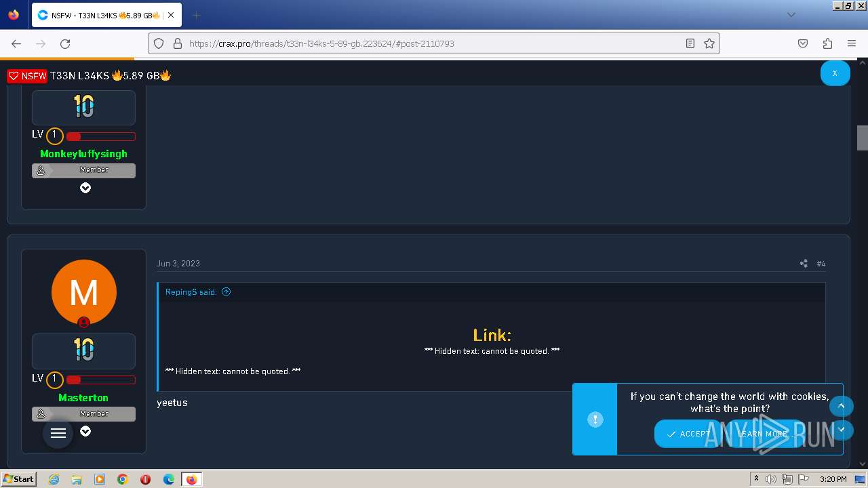Open post number #4 link
Image resolution: width=868 pixels, height=488 pixels.
click(821, 264)
